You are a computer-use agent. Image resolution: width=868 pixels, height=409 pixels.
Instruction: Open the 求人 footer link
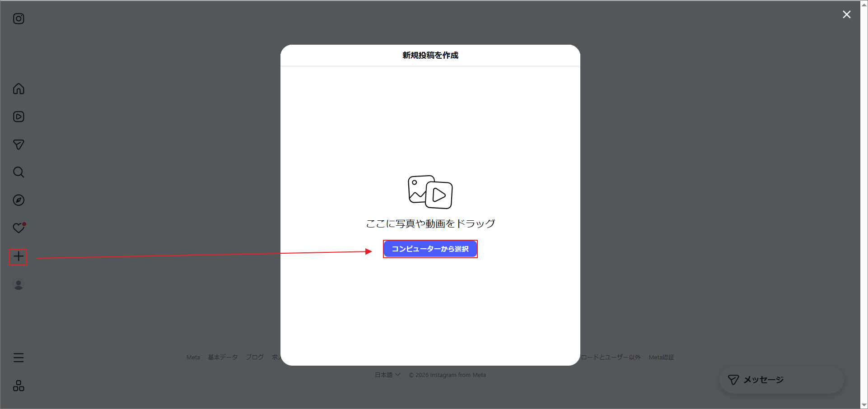276,357
